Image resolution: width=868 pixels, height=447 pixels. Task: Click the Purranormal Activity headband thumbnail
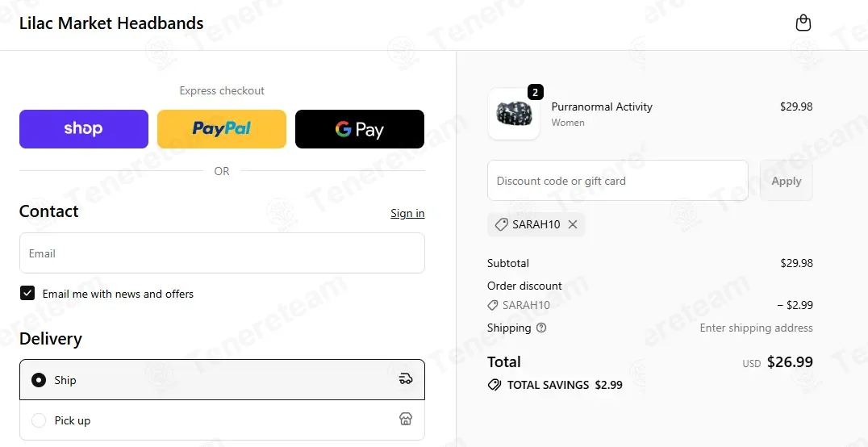[x=513, y=114]
